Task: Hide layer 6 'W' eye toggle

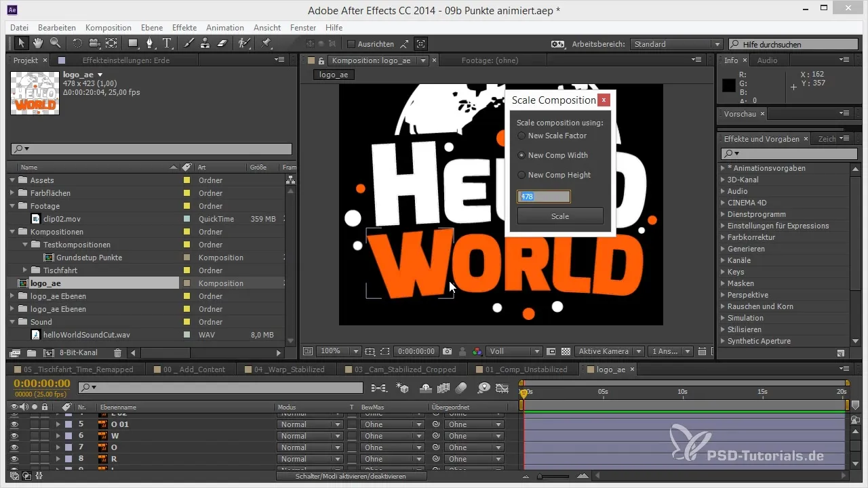Action: (x=14, y=436)
